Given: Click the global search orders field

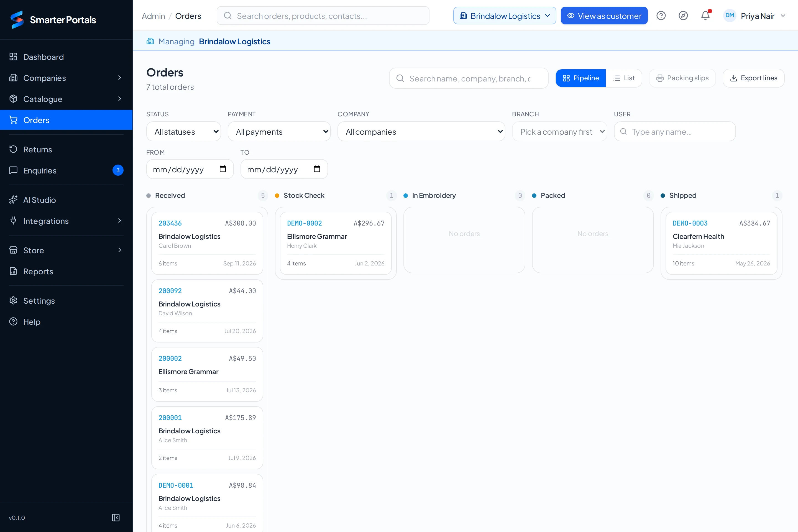Looking at the screenshot, I should tap(323, 16).
